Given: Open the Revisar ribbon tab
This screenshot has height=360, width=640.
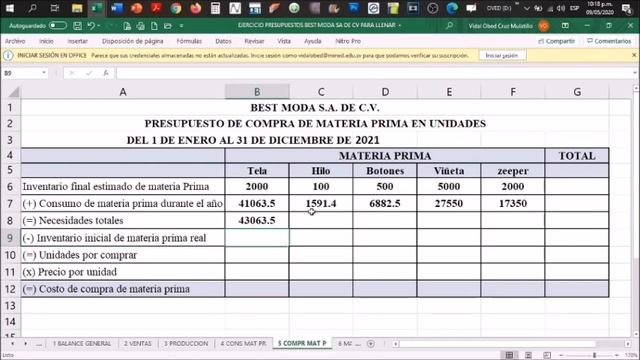Looking at the screenshot, I should [x=254, y=41].
